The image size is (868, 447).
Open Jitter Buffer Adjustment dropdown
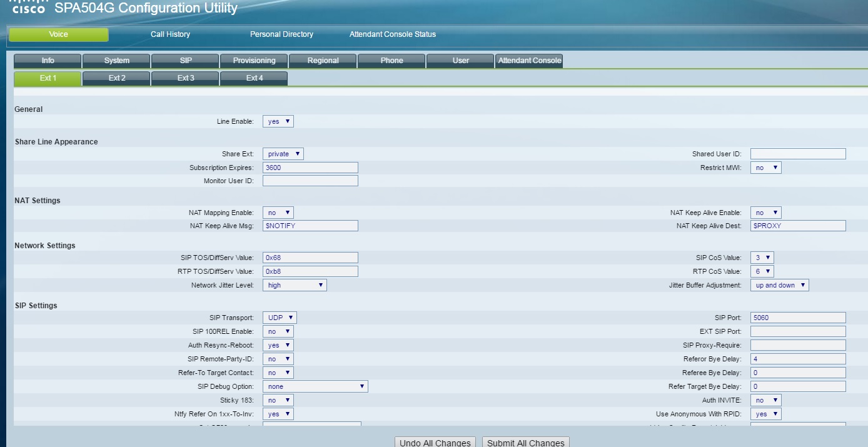click(x=780, y=285)
